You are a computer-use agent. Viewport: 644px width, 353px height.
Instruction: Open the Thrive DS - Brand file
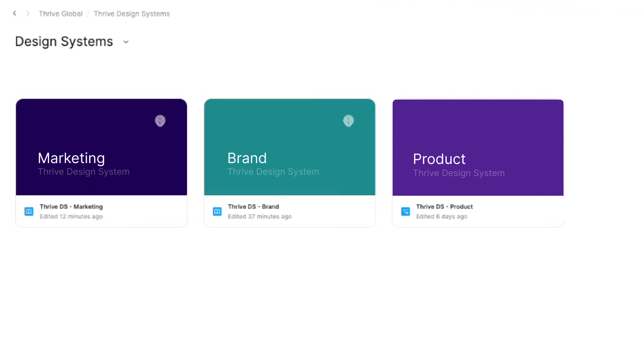pyautogui.click(x=253, y=206)
